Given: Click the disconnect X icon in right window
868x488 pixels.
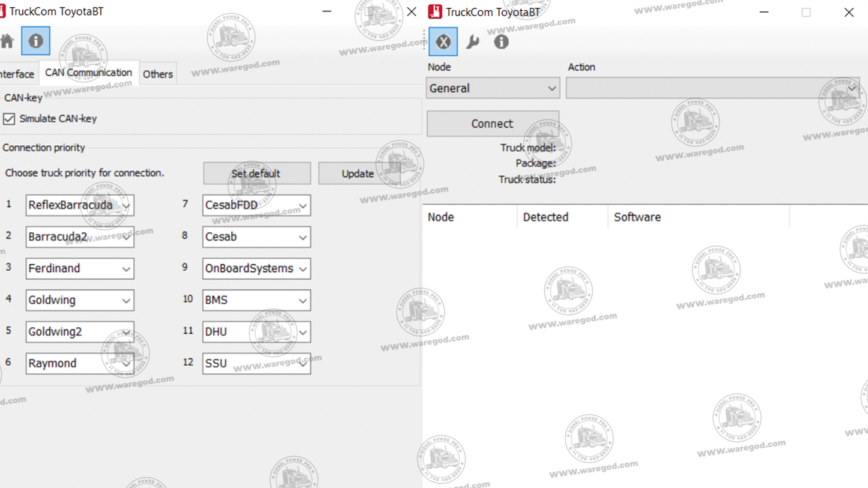Looking at the screenshot, I should click(x=443, y=41).
